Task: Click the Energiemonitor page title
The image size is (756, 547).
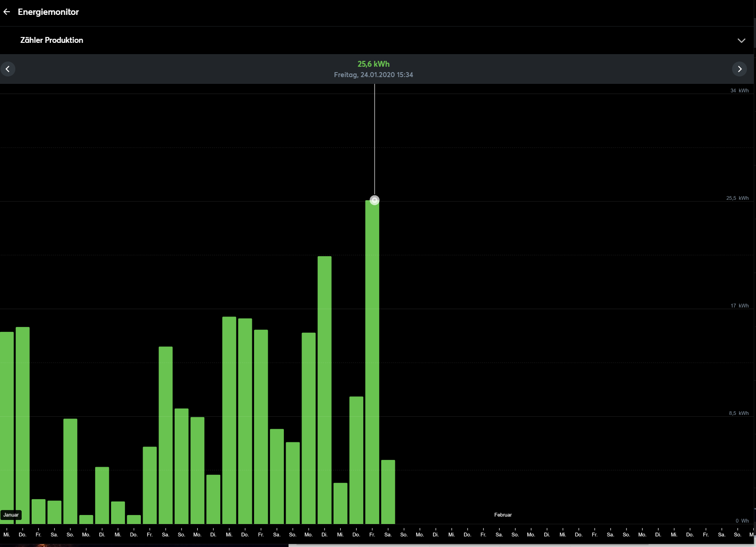Action: tap(48, 12)
